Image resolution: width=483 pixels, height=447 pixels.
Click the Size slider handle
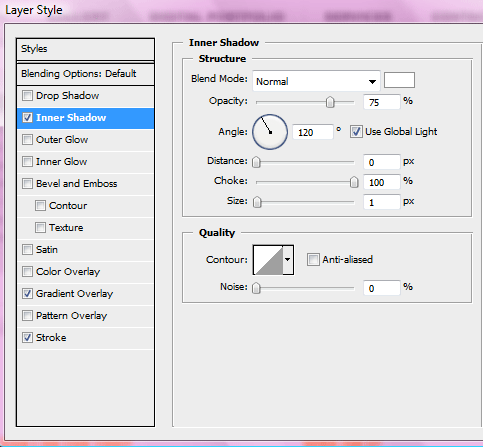tap(257, 202)
